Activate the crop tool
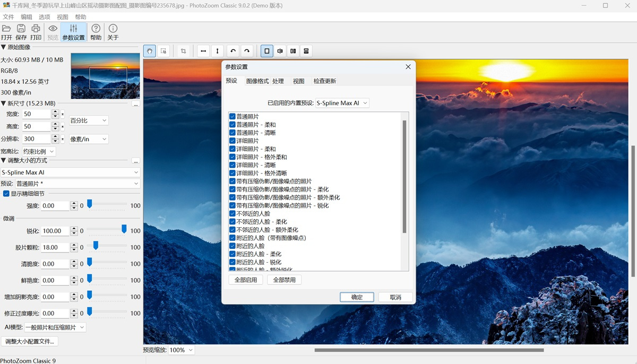This screenshot has height=364, width=637. (x=183, y=50)
